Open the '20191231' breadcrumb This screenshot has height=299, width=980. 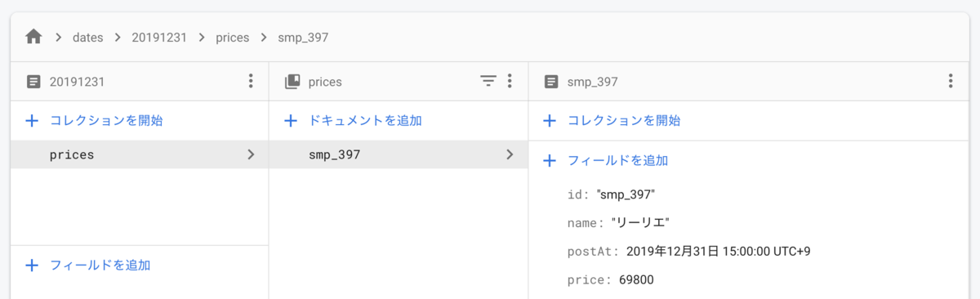click(160, 38)
